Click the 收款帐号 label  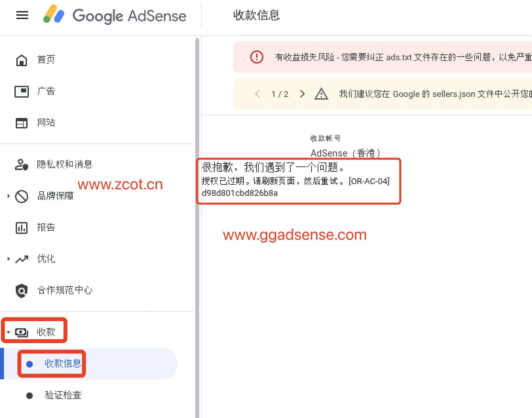tap(326, 138)
